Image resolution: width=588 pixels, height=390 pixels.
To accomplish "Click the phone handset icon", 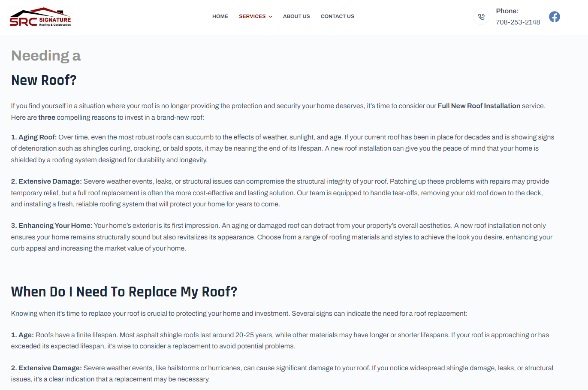I will [x=481, y=17].
